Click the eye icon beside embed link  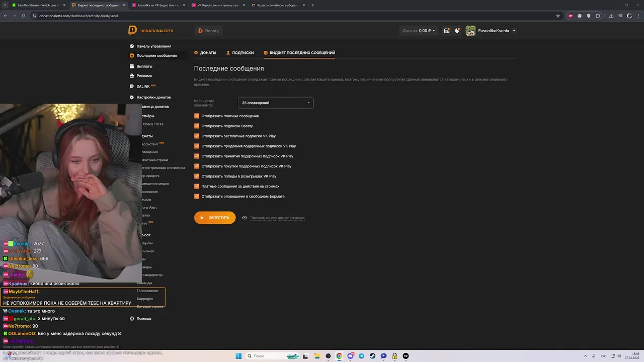245,218
